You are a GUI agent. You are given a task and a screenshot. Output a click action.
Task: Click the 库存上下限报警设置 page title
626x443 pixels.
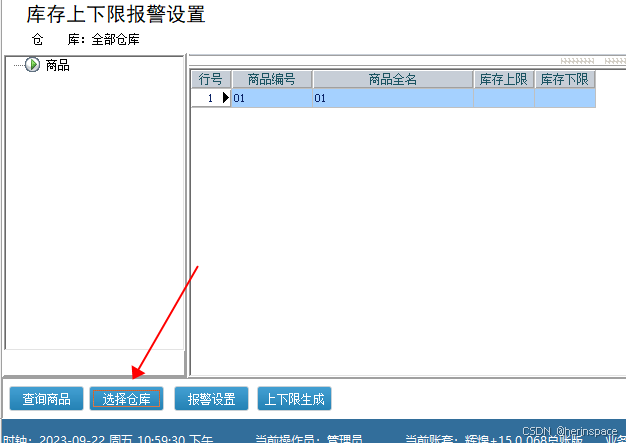tap(116, 14)
